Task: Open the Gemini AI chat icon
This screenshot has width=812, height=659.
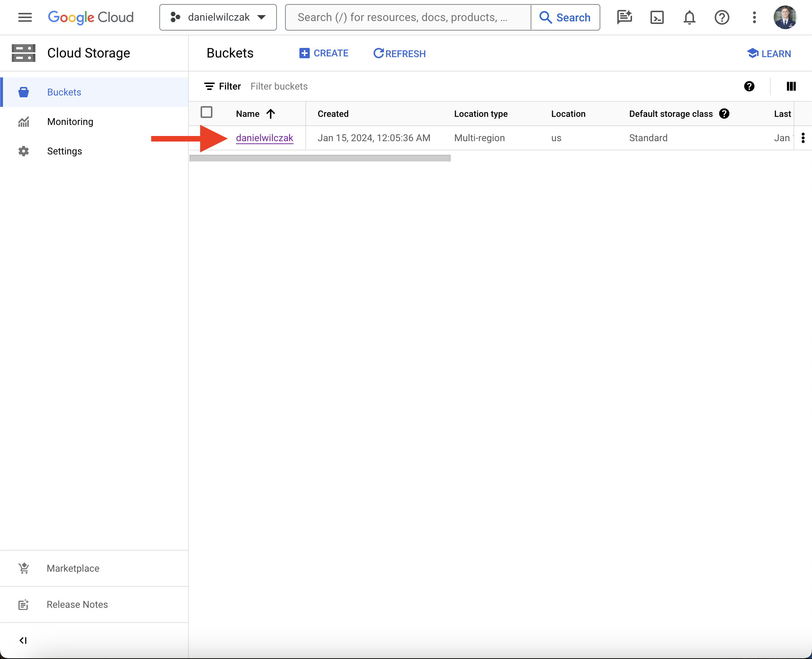Action: [624, 17]
